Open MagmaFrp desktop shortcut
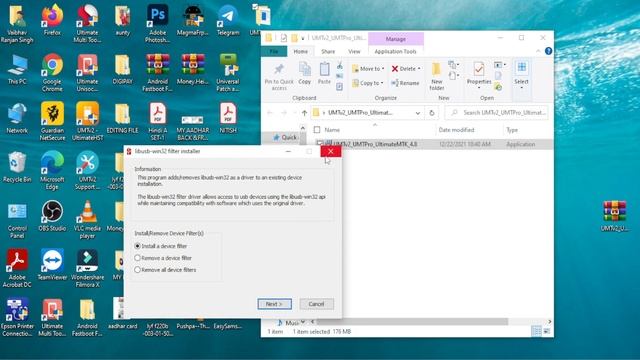This screenshot has width=640, height=360. [x=193, y=20]
